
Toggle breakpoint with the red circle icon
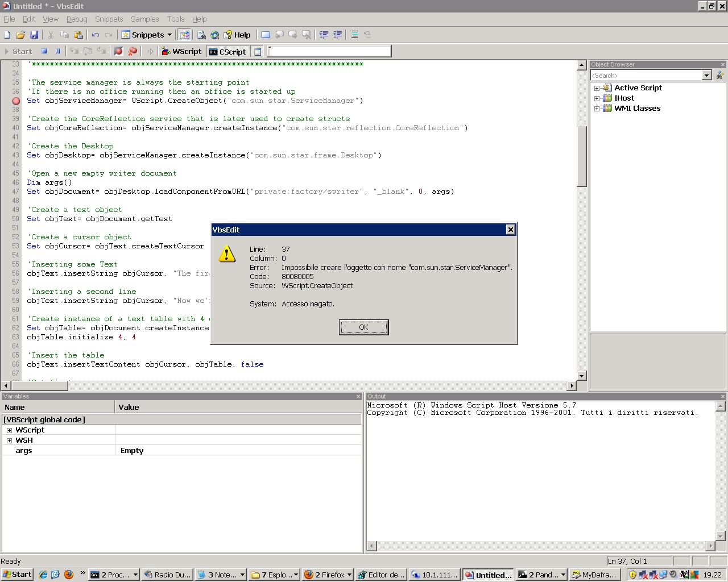coord(118,51)
